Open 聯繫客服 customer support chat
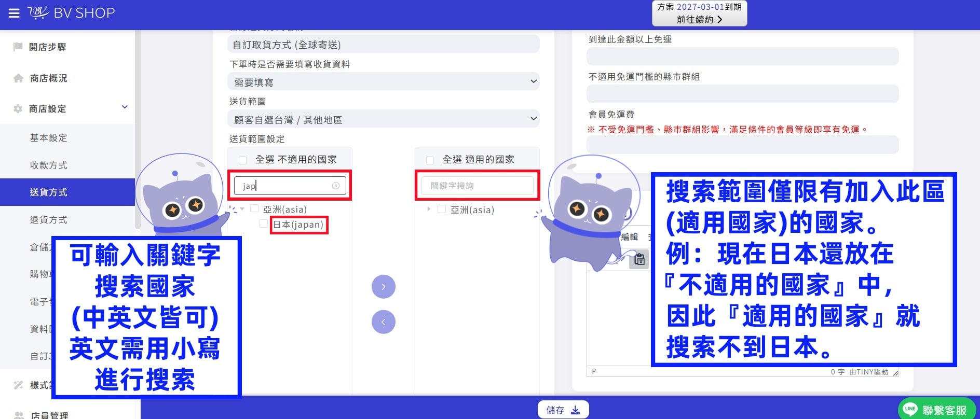The height and width of the screenshot is (419, 980). tap(937, 410)
